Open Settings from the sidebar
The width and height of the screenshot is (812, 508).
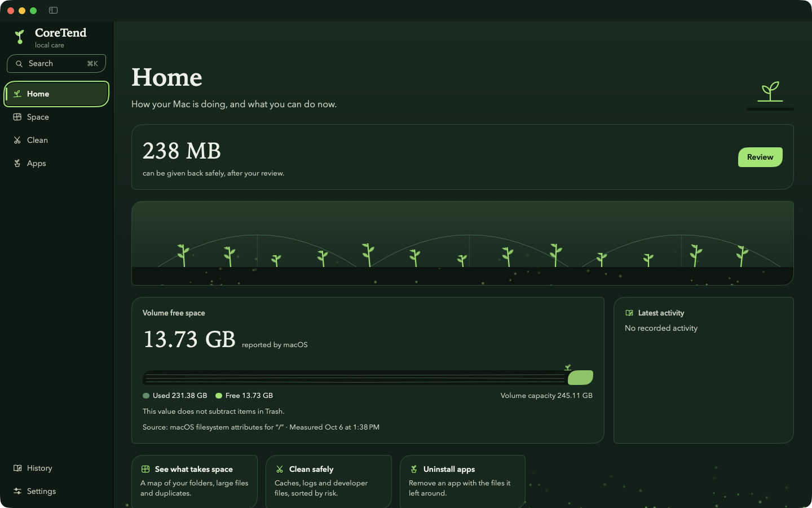(56, 491)
